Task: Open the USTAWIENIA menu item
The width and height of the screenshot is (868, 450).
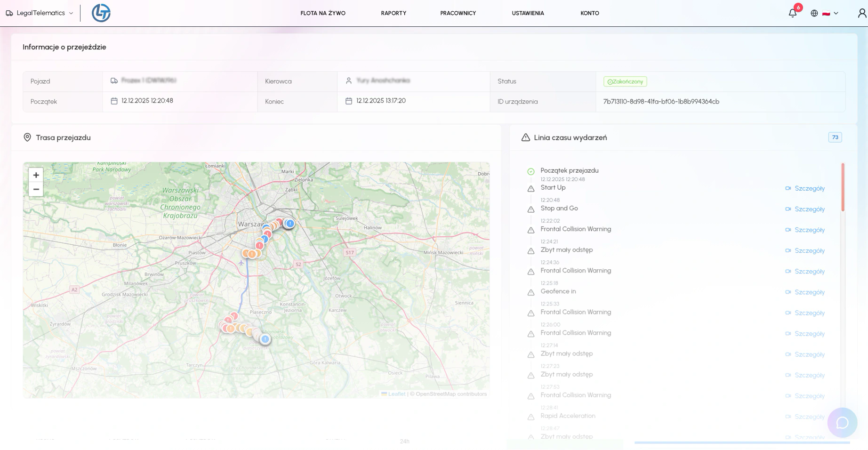Action: click(528, 13)
